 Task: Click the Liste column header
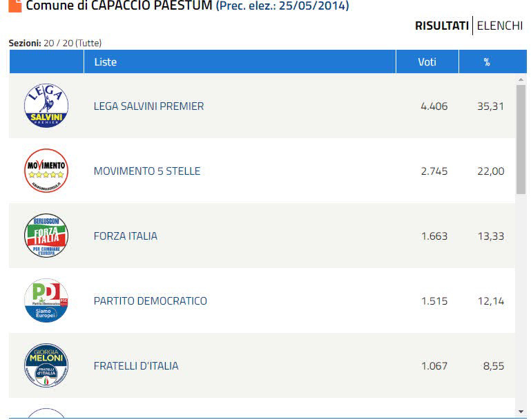tap(106, 62)
